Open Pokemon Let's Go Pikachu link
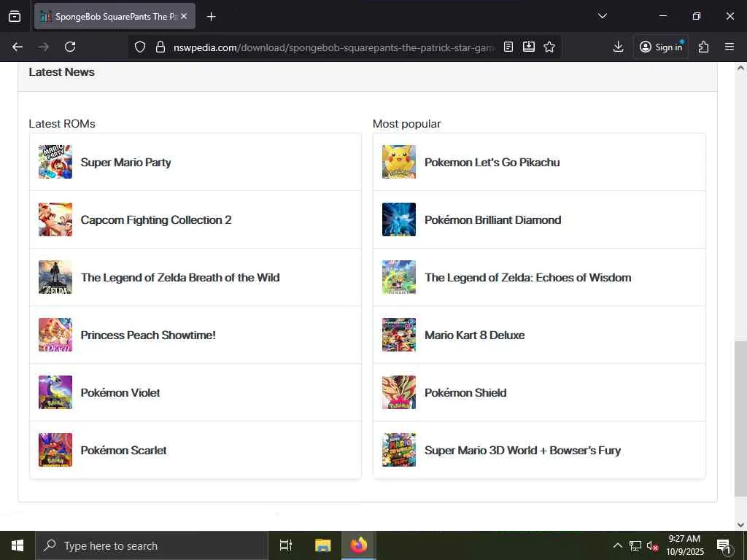747x560 pixels. [x=492, y=163]
